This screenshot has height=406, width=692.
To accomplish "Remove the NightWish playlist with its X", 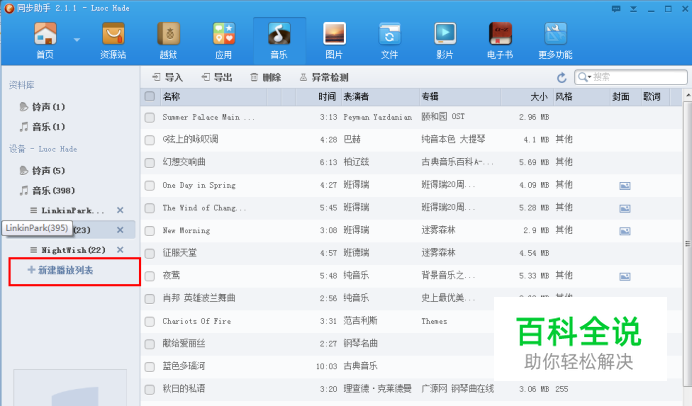I will click(x=120, y=250).
